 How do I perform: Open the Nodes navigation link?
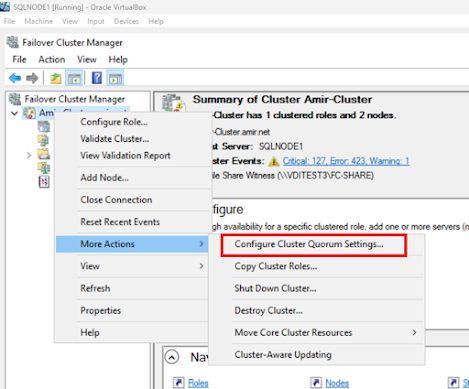coord(337,383)
